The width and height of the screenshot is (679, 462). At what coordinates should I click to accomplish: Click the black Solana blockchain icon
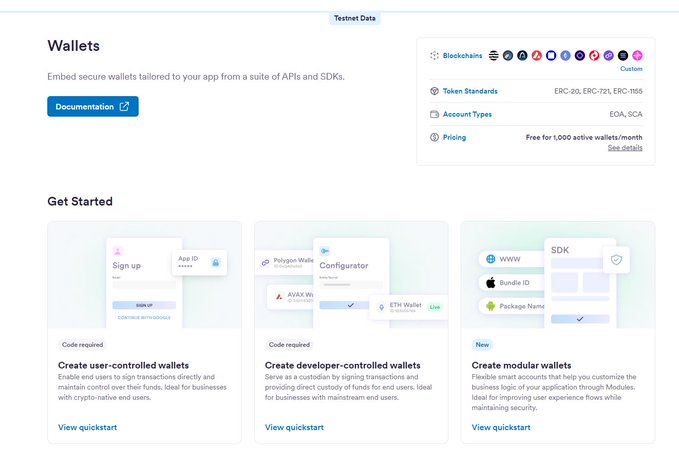[623, 55]
